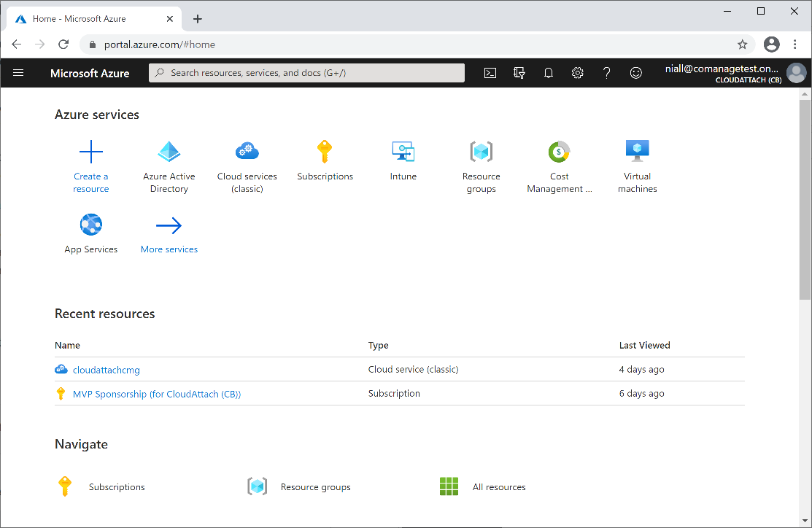The height and width of the screenshot is (528, 812).
Task: Click the "6 days ago" cell
Action: 641,393
